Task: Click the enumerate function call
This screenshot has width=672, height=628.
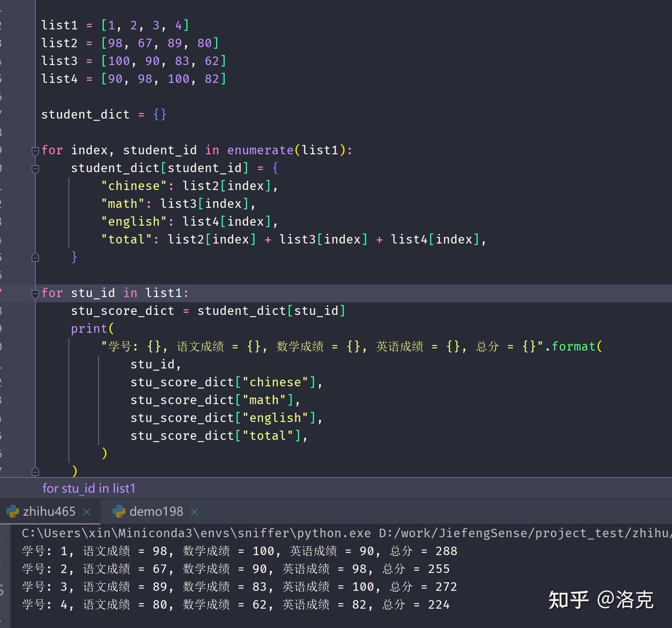Action: click(260, 150)
